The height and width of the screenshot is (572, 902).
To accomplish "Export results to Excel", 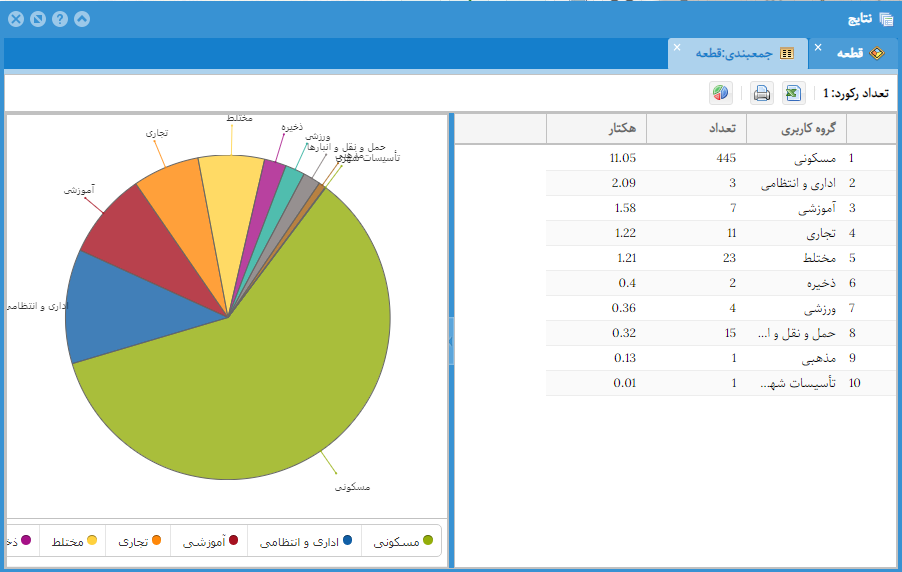I will point(793,93).
